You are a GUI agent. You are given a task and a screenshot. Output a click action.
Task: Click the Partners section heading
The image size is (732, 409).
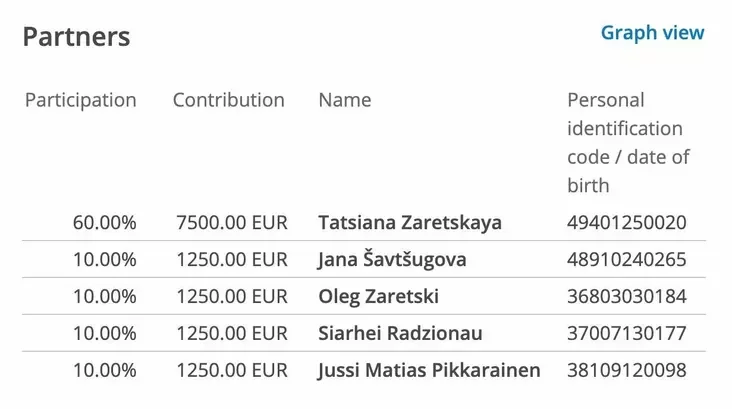pyautogui.click(x=77, y=37)
